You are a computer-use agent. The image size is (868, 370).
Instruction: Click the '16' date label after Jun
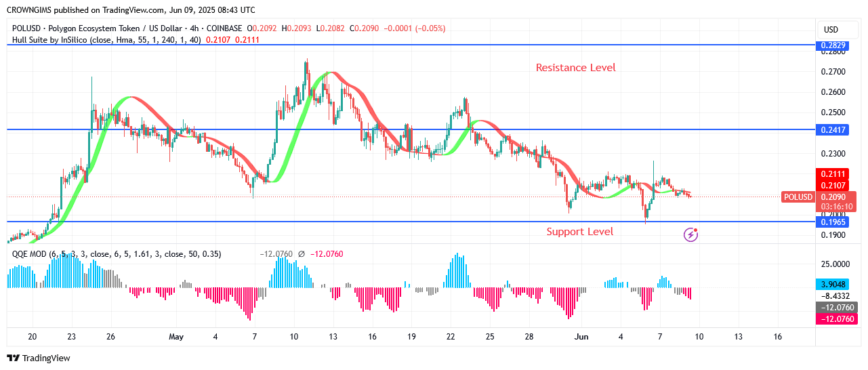pyautogui.click(x=777, y=336)
